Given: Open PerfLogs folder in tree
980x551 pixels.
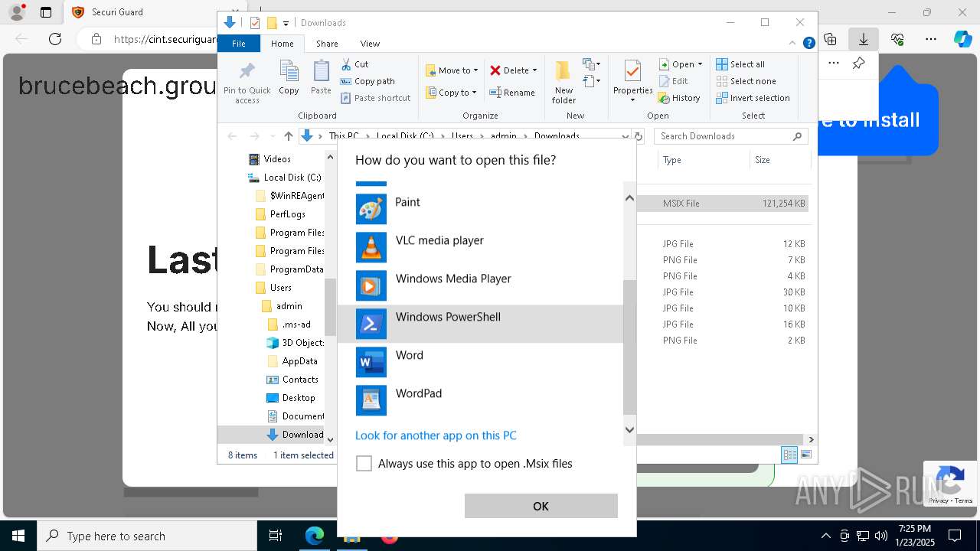Looking at the screenshot, I should point(280,214).
